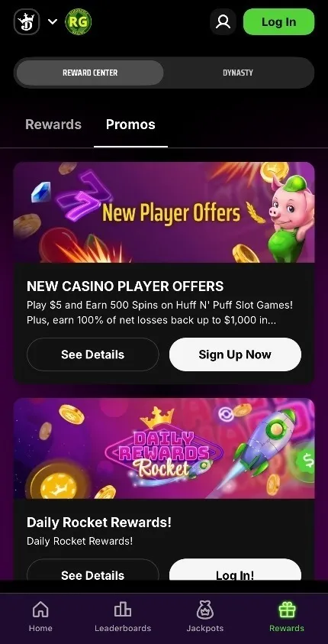Go to Home via house icon
Image resolution: width=328 pixels, height=644 pixels.
40,610
